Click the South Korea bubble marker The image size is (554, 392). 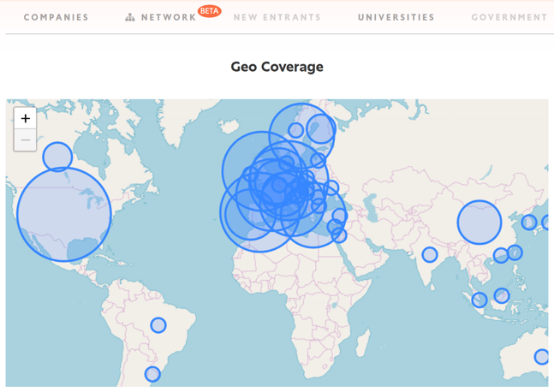(x=529, y=223)
